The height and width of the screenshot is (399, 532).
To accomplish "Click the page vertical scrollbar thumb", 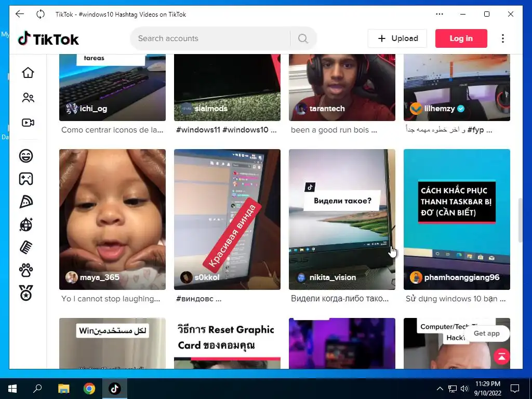I will (x=520, y=220).
